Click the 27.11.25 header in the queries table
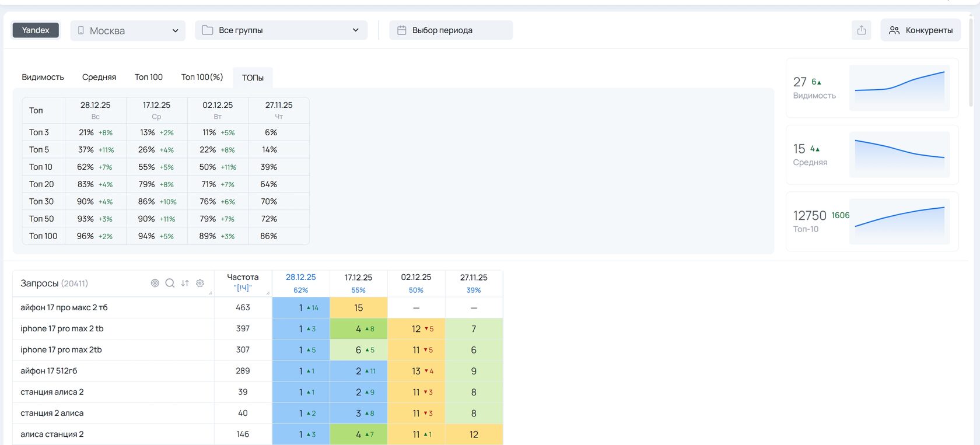 click(474, 283)
